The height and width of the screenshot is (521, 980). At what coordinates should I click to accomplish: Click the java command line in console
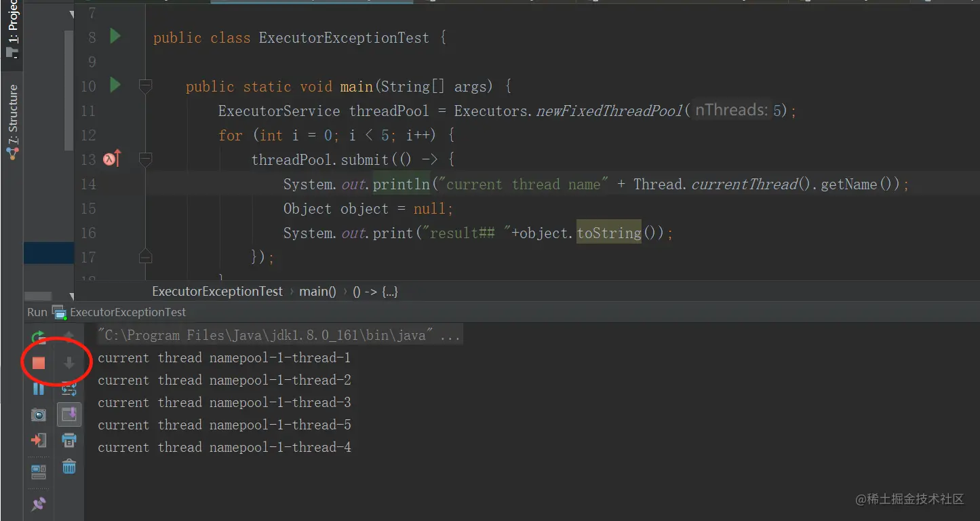click(279, 335)
